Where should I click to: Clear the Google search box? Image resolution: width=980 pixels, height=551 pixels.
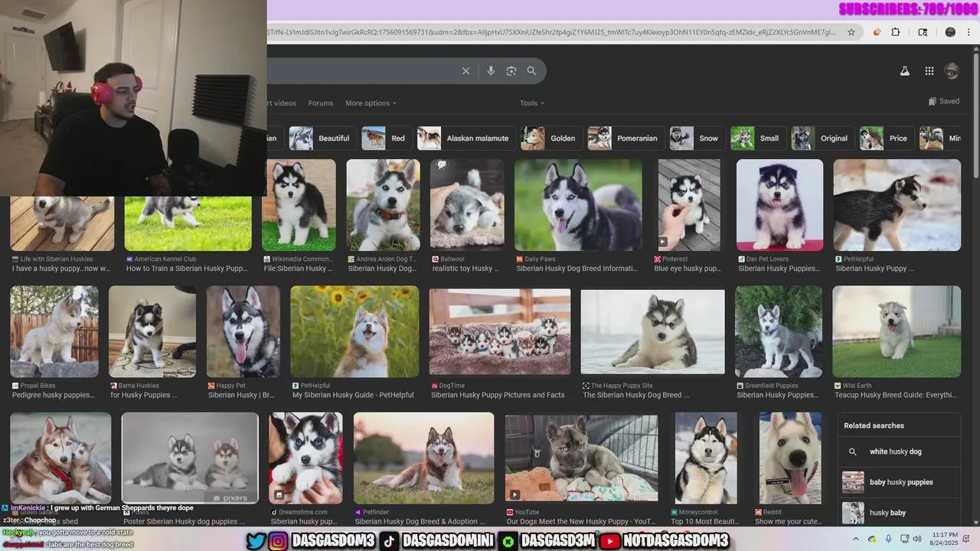pos(465,71)
